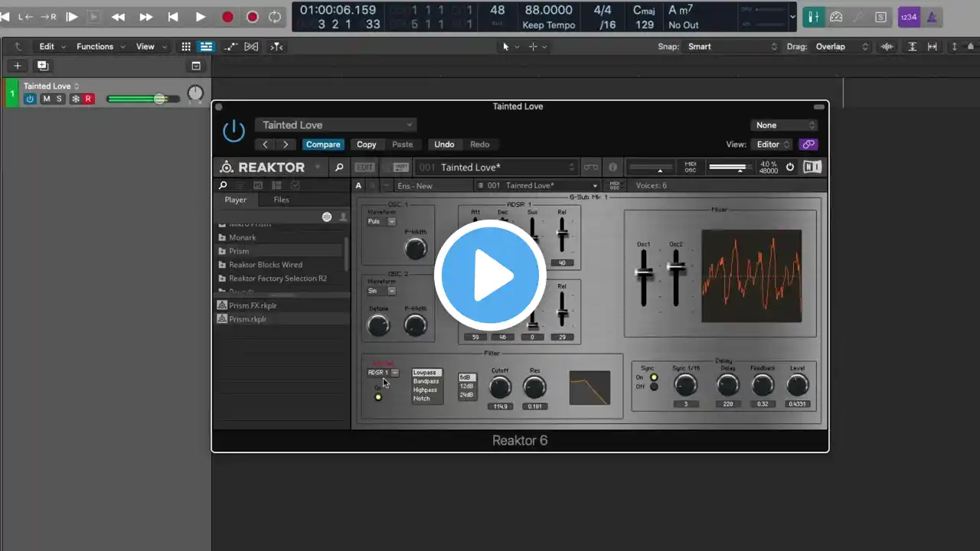Click the Paste button in plugin header
The width and height of the screenshot is (980, 551).
tap(402, 145)
